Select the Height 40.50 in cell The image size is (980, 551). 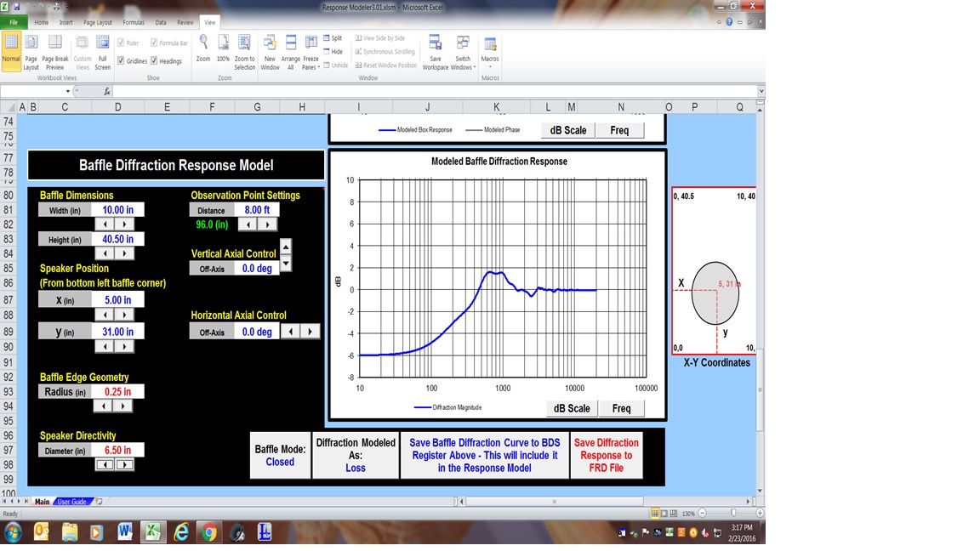coord(117,239)
